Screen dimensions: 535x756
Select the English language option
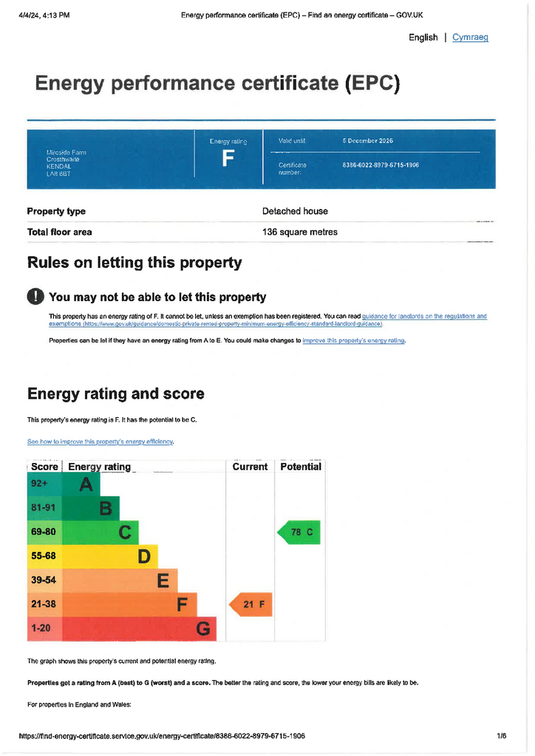(423, 38)
